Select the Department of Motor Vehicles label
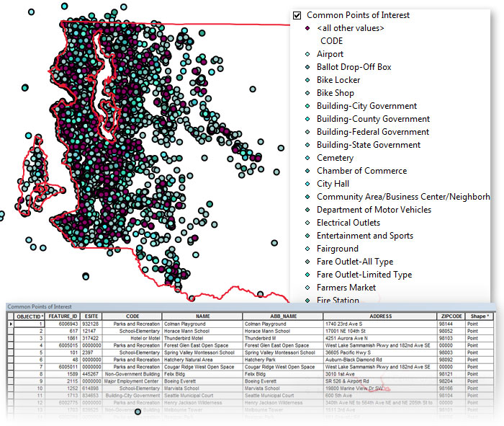 [374, 210]
